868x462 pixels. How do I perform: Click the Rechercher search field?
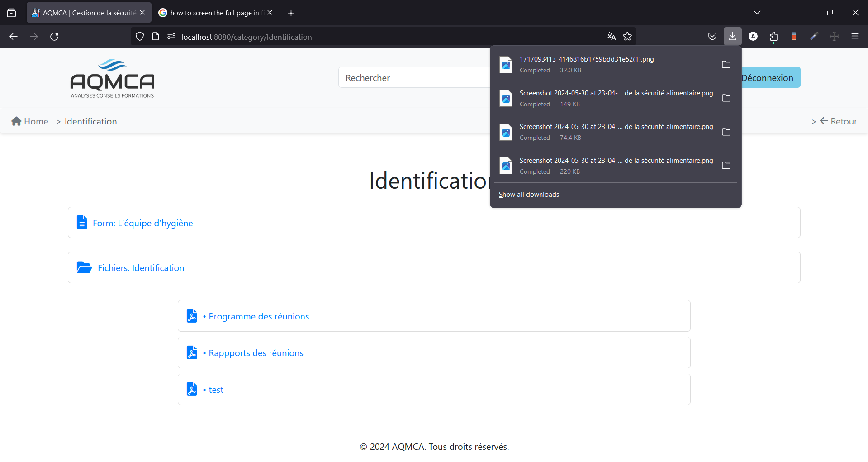click(x=414, y=77)
